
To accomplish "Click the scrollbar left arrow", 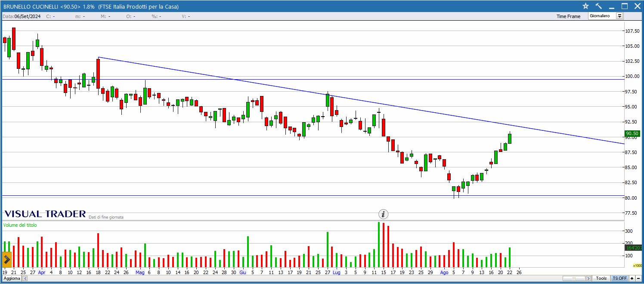I will pos(25,278).
